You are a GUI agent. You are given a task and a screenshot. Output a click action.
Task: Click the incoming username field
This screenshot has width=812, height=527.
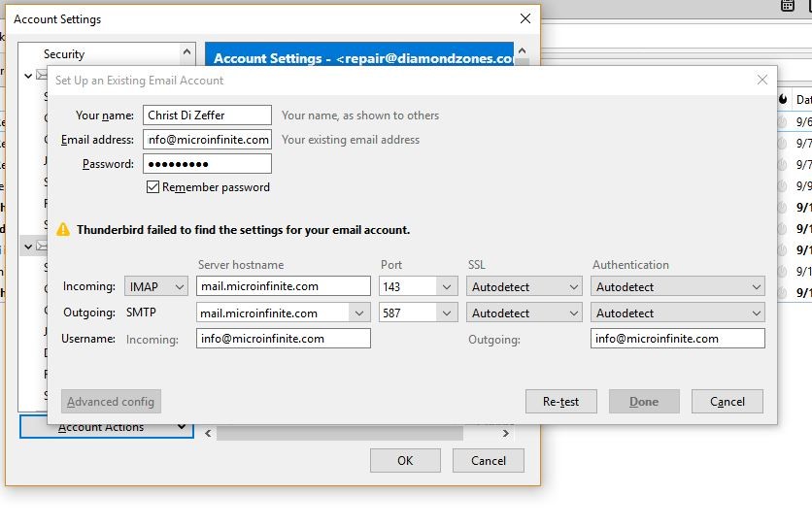click(x=284, y=339)
